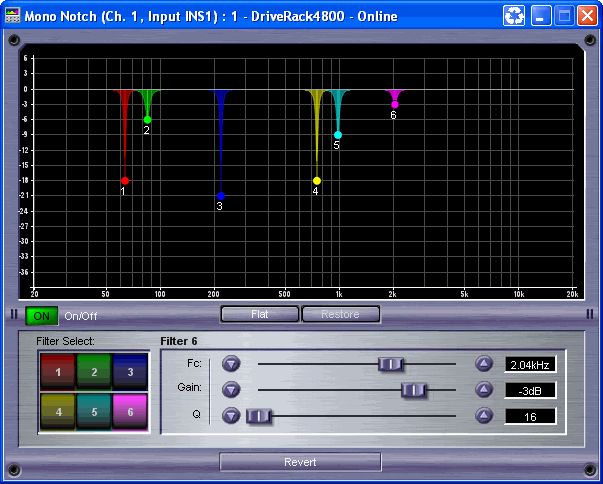
Task: Select filter 5 teal button
Action: (94, 412)
